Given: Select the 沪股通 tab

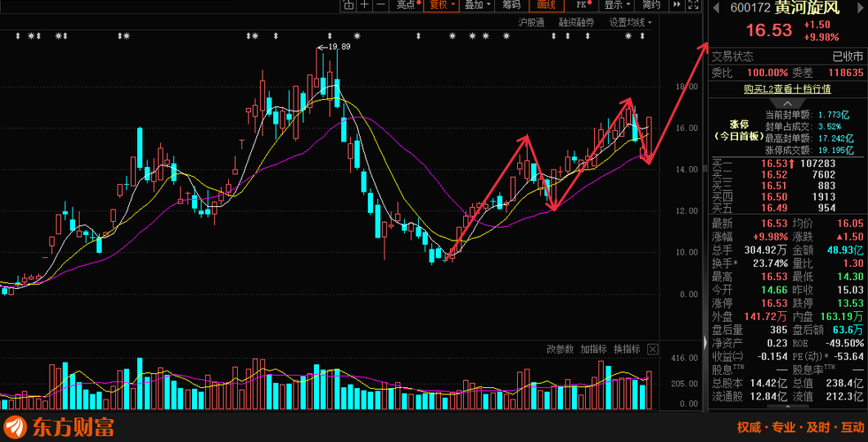Looking at the screenshot, I should coord(531,22).
